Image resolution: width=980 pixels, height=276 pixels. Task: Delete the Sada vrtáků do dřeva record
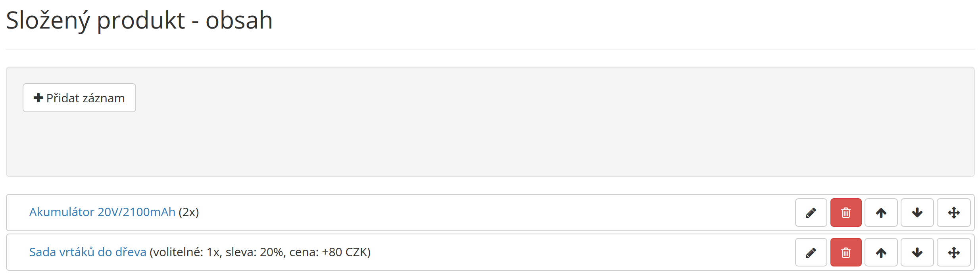846,252
